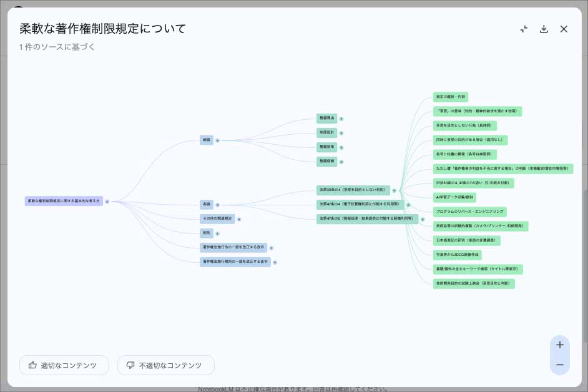Expand the 整備理由 node arrow
Viewport: 588px width, 392px height.
pos(341,119)
